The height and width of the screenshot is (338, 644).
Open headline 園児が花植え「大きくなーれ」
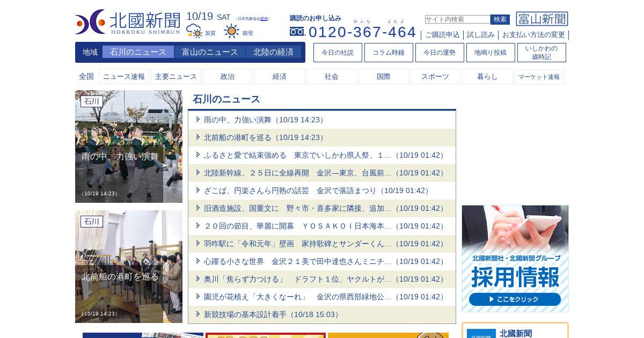point(325,297)
